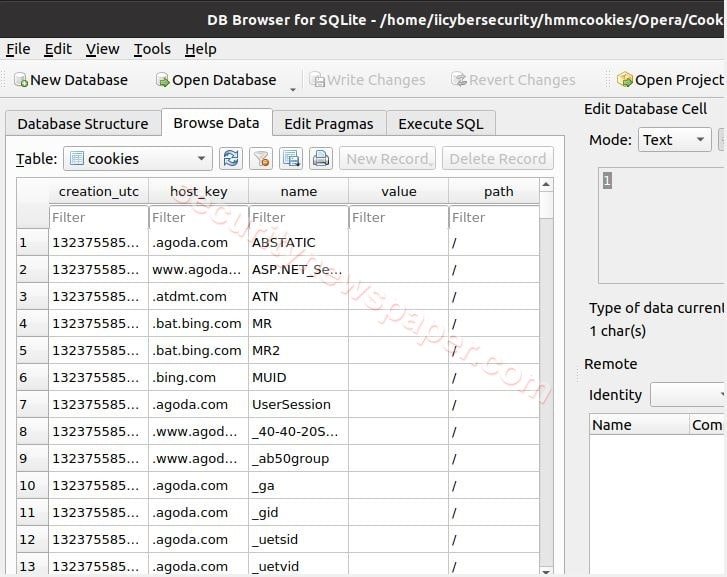
Task: Click the creation_utc cell in row 1
Action: click(x=99, y=242)
